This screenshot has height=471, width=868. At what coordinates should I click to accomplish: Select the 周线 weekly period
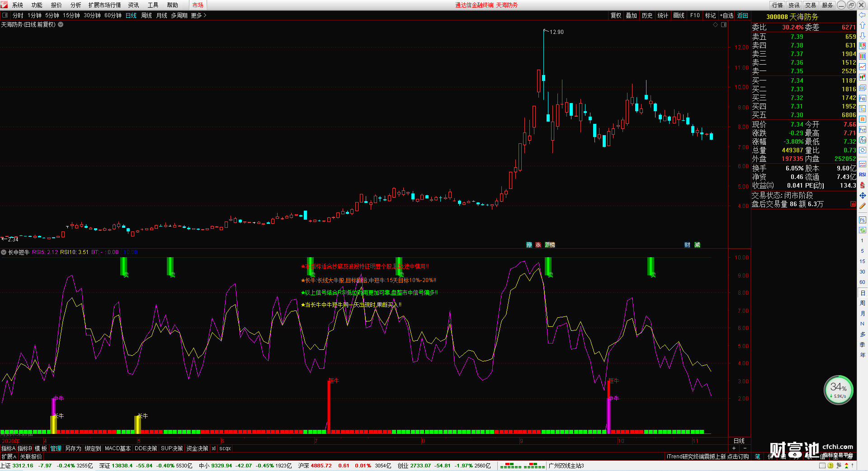click(x=146, y=15)
